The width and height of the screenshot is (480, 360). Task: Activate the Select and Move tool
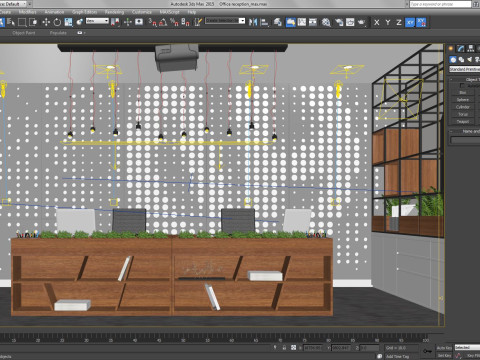coord(46,22)
